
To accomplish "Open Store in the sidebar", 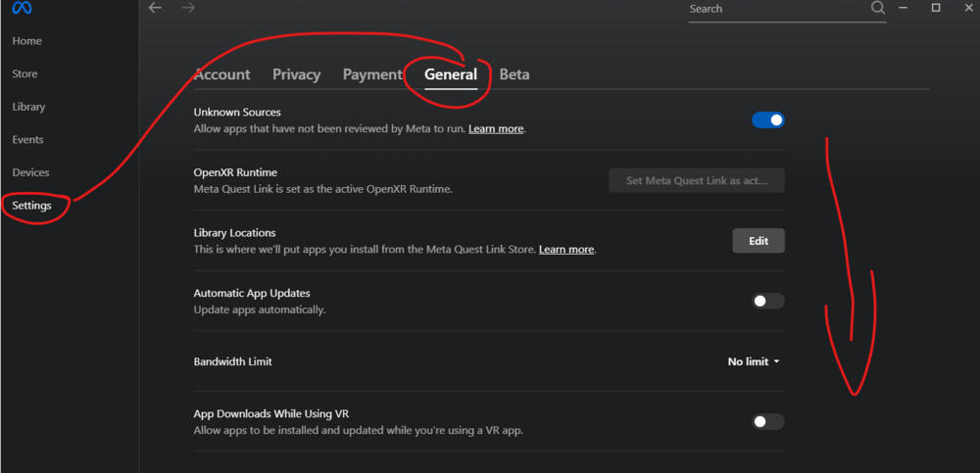I will [24, 74].
